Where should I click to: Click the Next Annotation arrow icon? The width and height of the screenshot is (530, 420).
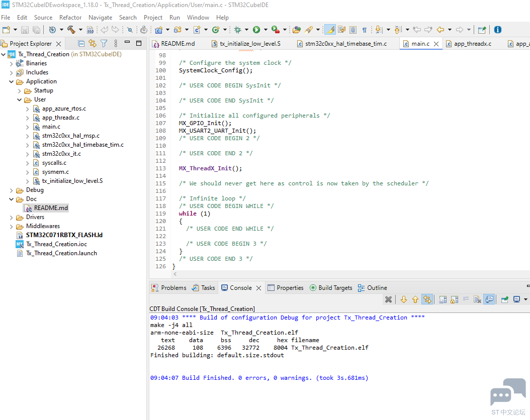coord(379,30)
